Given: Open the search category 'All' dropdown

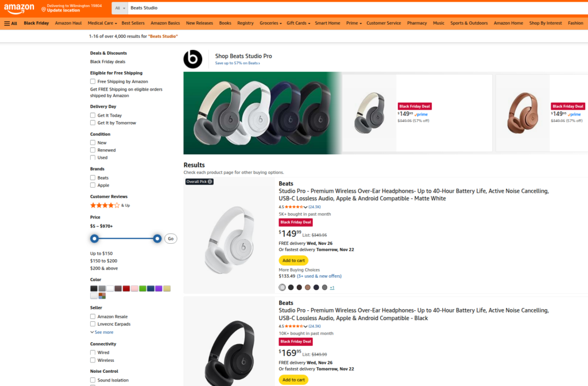Looking at the screenshot, I should click(119, 9).
